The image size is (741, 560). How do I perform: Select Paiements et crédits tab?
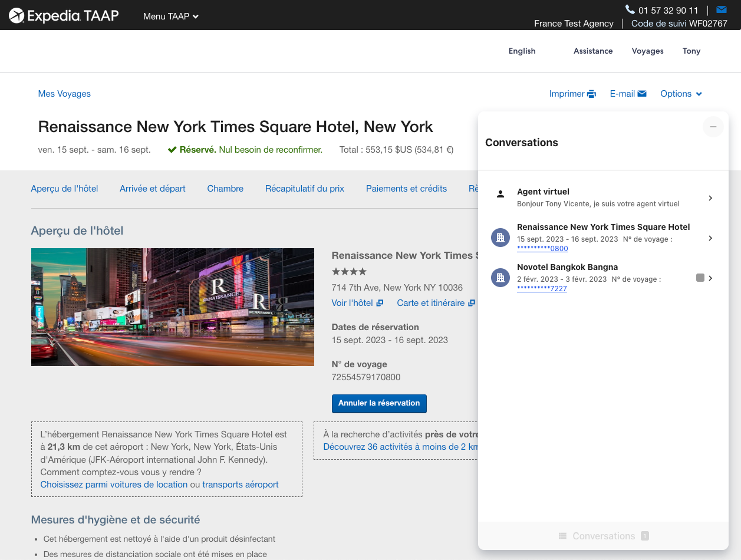click(406, 189)
